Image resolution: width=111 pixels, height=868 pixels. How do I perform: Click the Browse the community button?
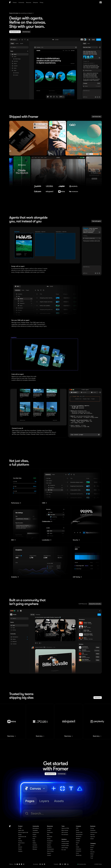click(x=95, y=604)
